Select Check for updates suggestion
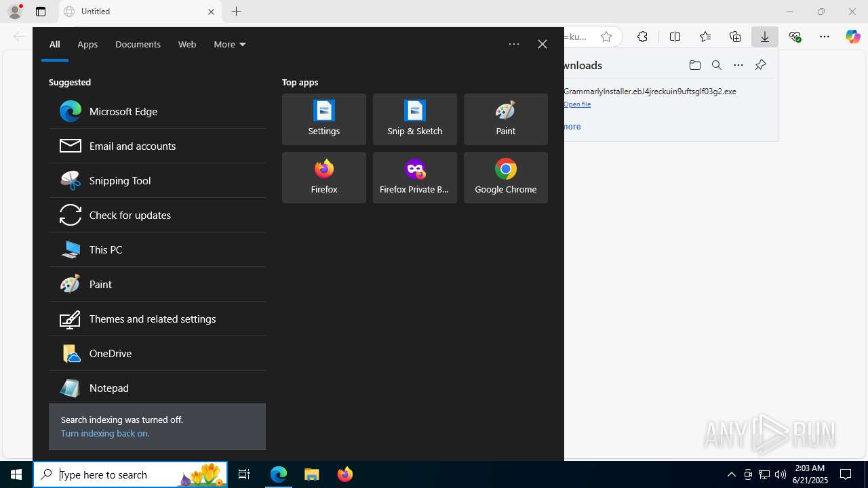The height and width of the screenshot is (488, 868). pyautogui.click(x=157, y=215)
